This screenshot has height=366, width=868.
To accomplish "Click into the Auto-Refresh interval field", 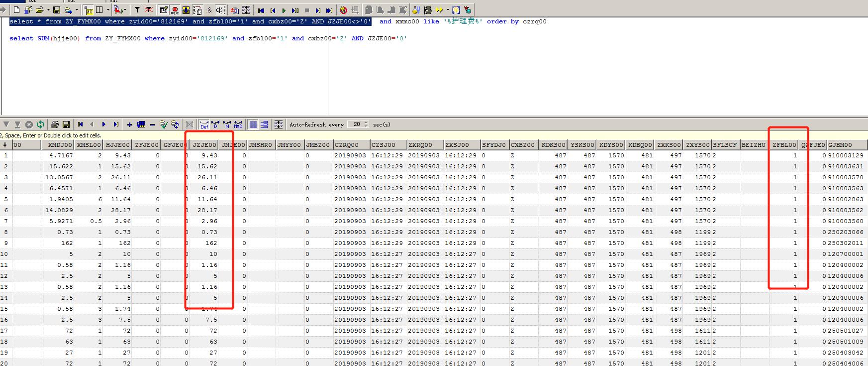I will 355,124.
